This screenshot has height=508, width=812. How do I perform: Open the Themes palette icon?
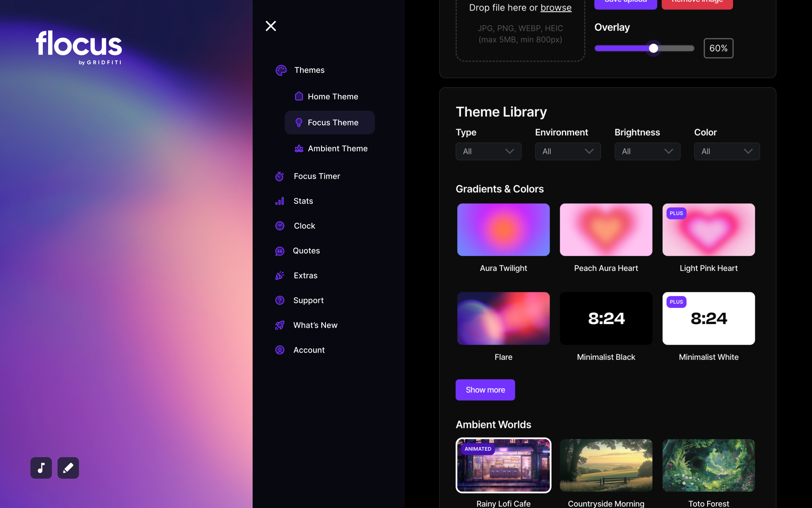[280, 70]
